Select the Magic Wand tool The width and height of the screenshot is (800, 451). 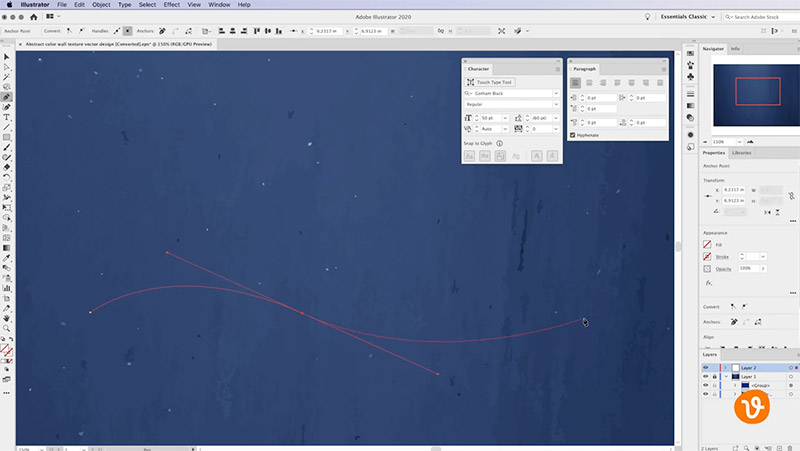pos(7,77)
